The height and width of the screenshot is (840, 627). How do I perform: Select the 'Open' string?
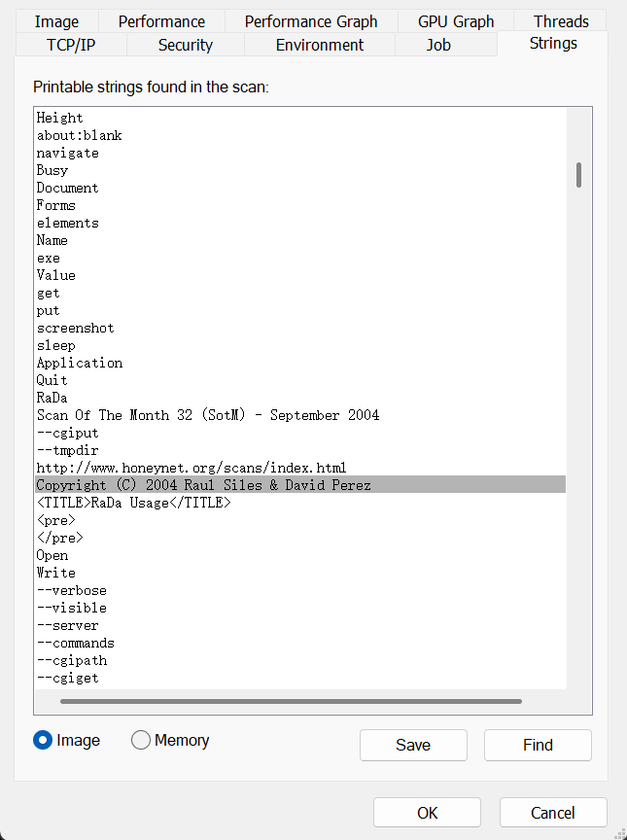point(300,555)
